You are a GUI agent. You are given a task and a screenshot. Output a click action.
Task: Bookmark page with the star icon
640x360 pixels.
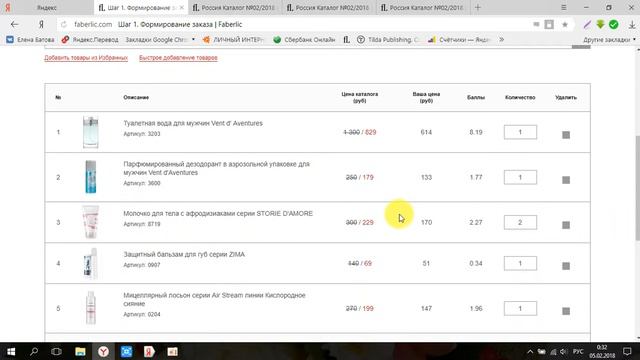(565, 24)
